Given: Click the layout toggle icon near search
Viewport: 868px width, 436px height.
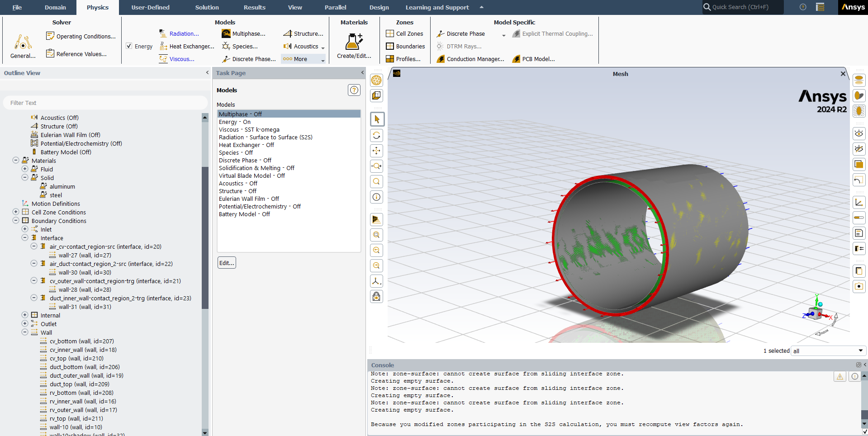Looking at the screenshot, I should coord(820,7).
